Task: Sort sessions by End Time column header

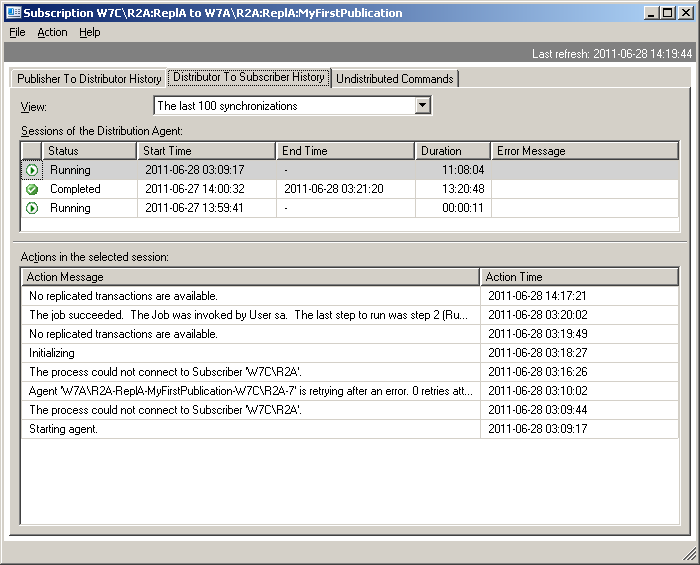Action: [345, 151]
